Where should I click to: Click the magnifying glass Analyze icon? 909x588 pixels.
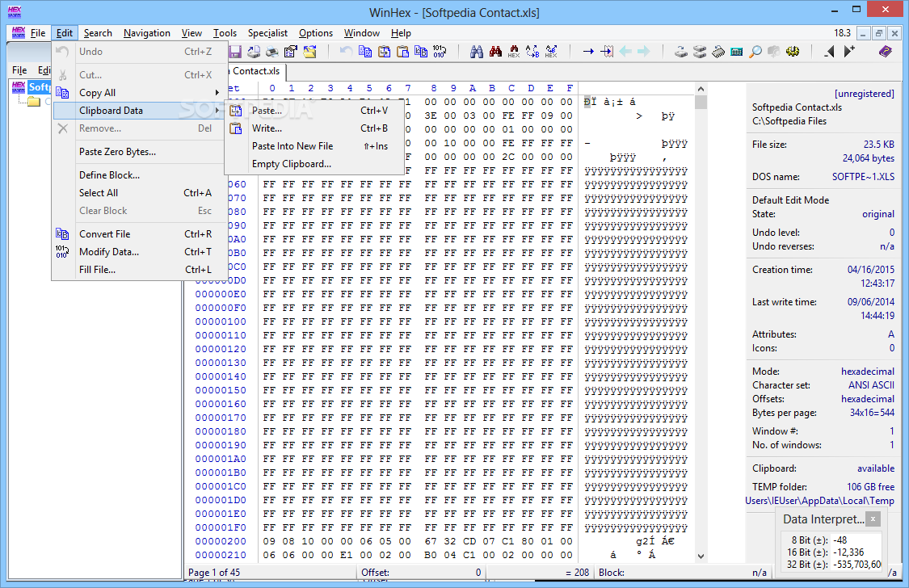pos(755,52)
